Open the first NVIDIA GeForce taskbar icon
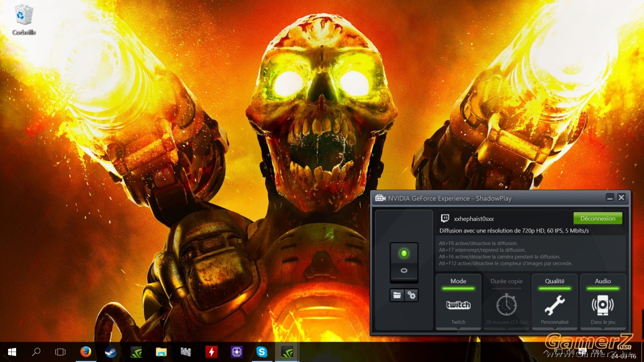 click(x=136, y=352)
